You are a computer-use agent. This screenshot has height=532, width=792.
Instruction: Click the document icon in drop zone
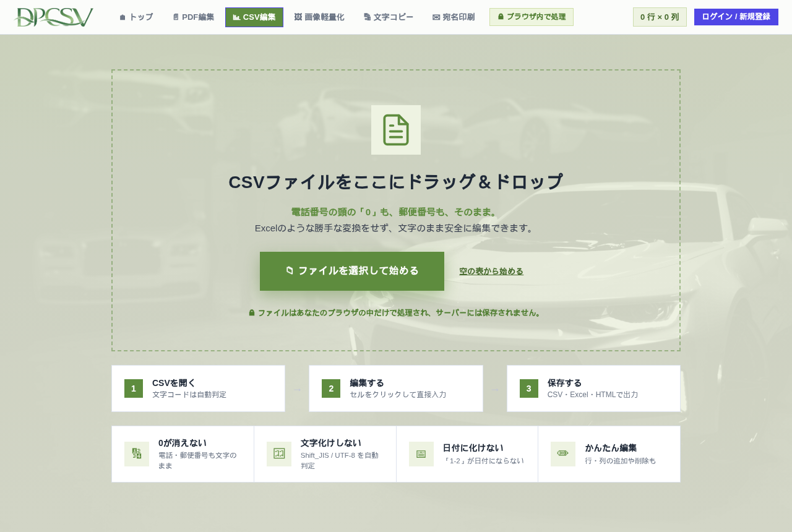point(396,130)
